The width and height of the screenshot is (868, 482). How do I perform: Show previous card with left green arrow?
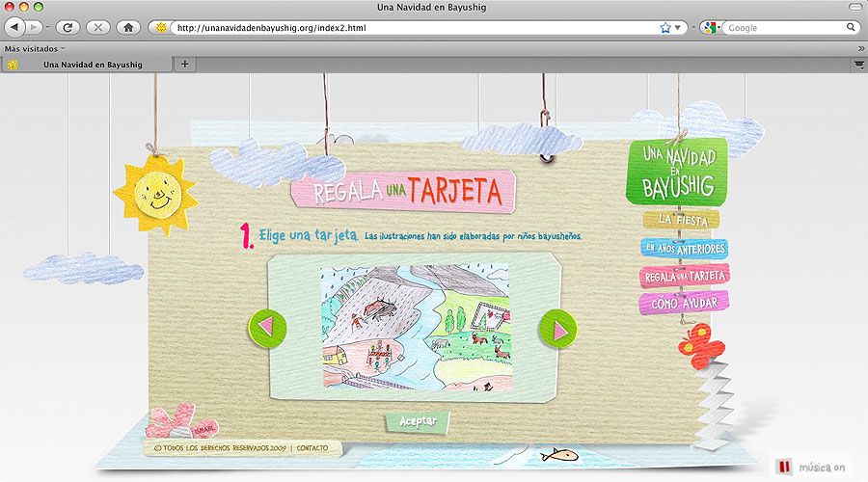[267, 328]
